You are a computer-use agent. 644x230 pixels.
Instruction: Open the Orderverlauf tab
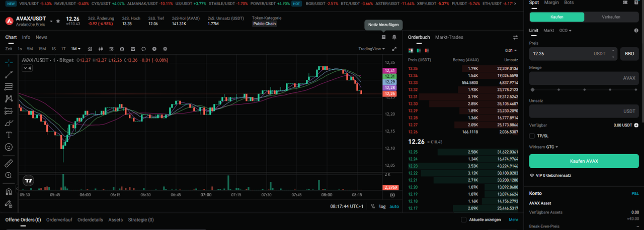click(59, 219)
